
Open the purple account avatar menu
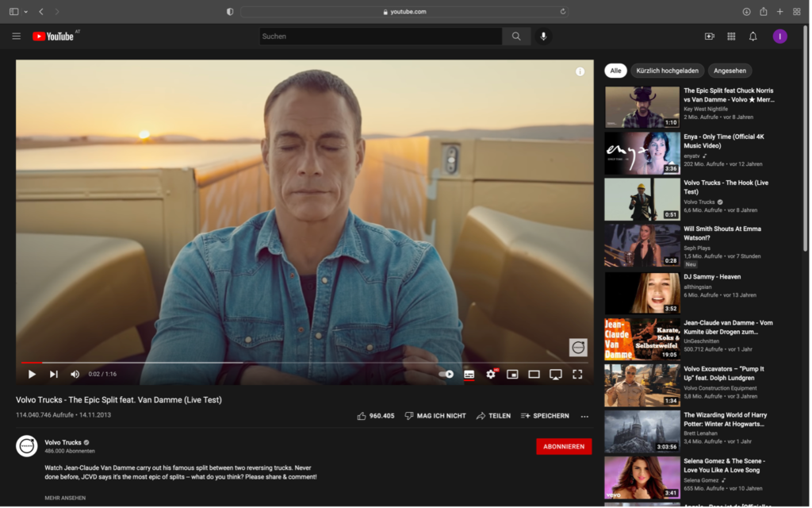(x=780, y=37)
